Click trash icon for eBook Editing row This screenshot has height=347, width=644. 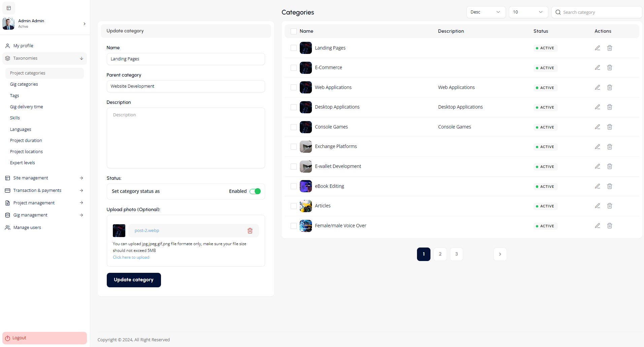[609, 186]
